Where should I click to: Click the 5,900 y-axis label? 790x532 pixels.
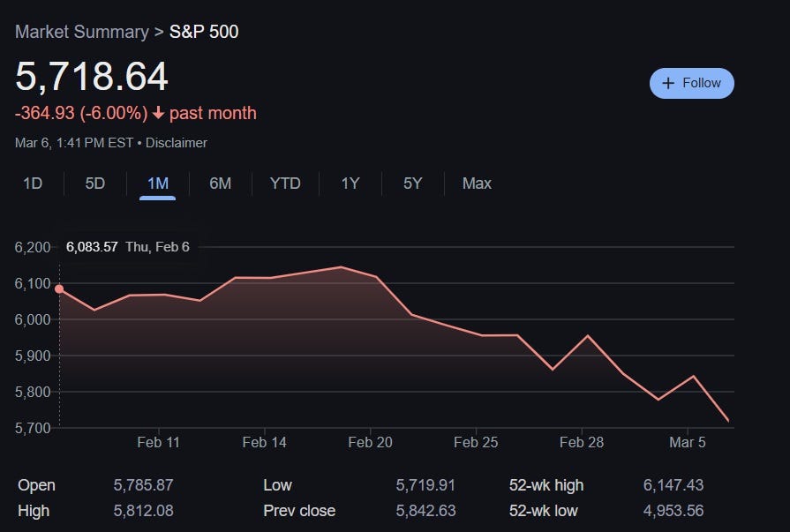click(33, 356)
